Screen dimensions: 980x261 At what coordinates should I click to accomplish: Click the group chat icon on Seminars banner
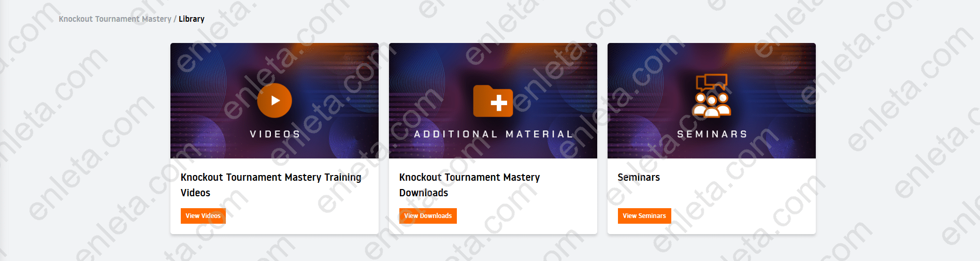pos(712,95)
